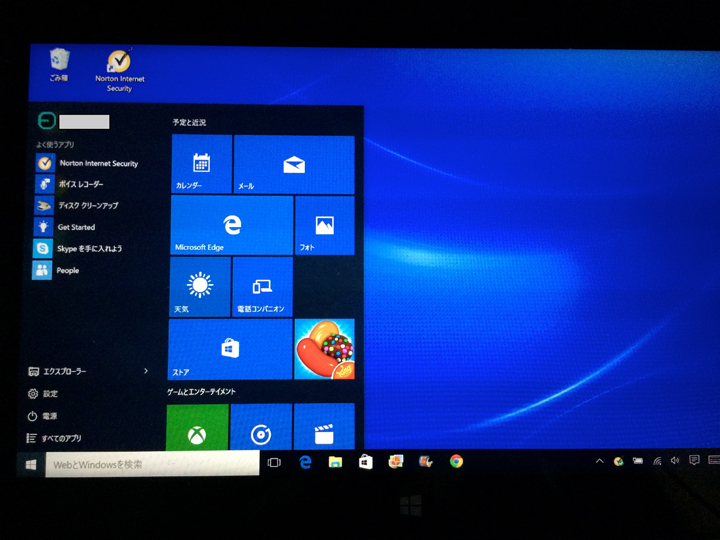Open the フォト (Photos) tile
The image size is (720, 540).
click(x=324, y=225)
